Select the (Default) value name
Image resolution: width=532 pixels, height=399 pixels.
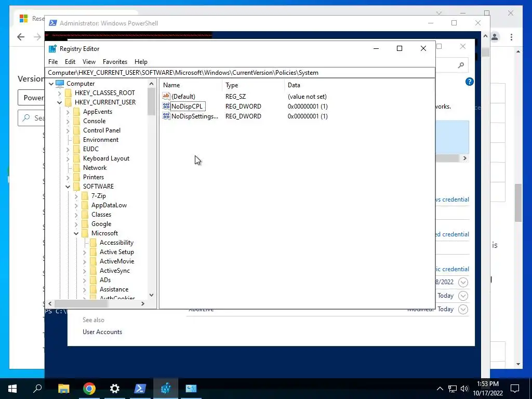point(183,96)
